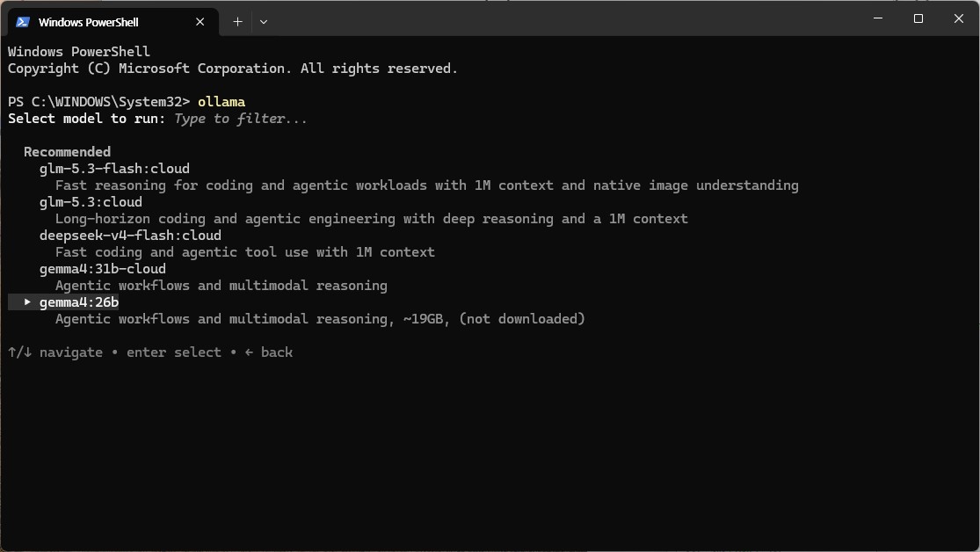Open a new tab with the plus button
The height and width of the screenshot is (552, 980).
pyautogui.click(x=237, y=22)
